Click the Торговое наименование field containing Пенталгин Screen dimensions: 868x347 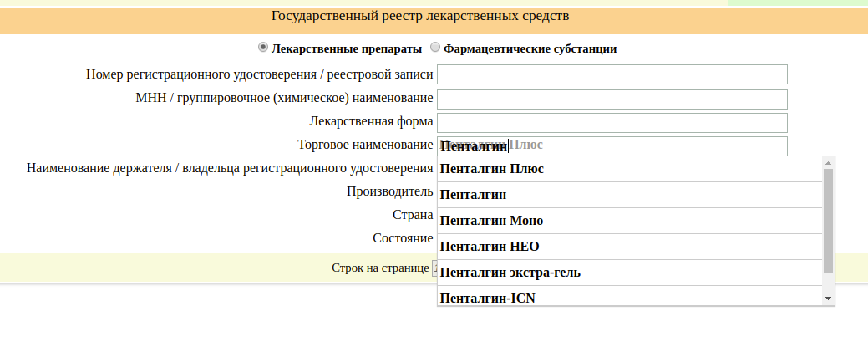(612, 145)
